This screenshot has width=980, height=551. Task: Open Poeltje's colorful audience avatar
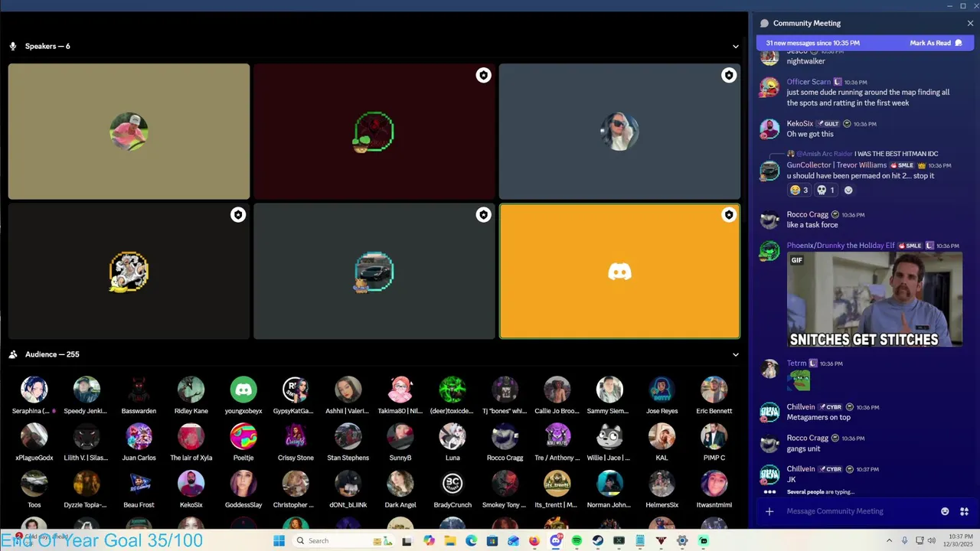[x=243, y=436]
